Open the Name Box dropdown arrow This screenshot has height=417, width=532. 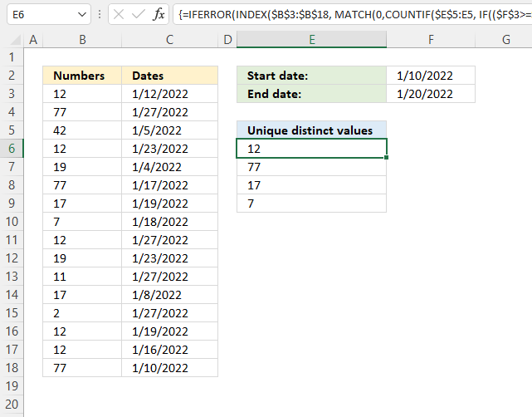82,15
